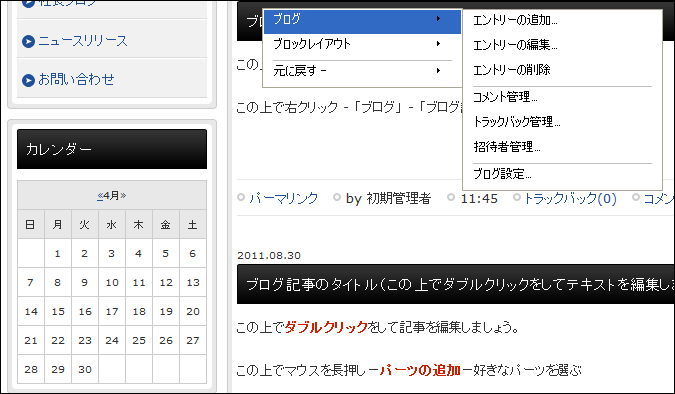
Task: Select calendar day 18
Action: point(139,311)
